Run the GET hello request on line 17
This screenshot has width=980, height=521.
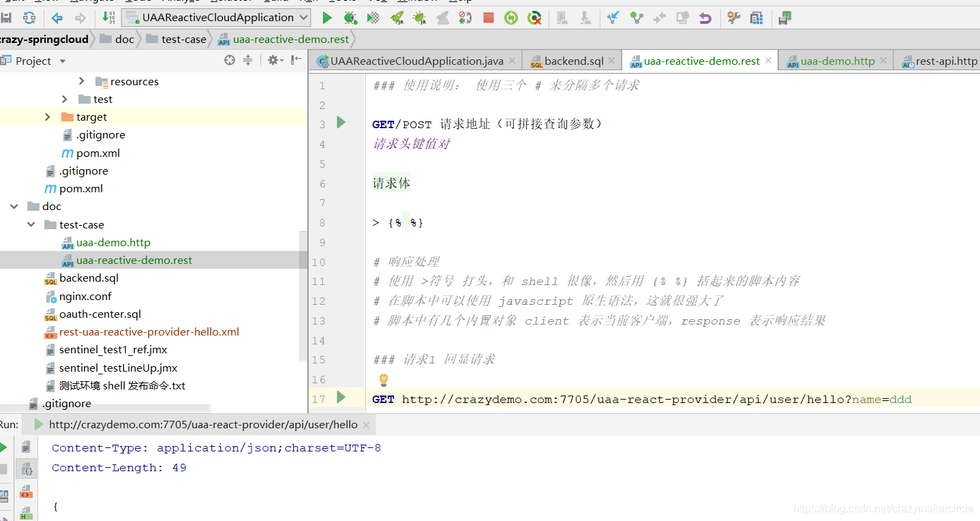coord(341,397)
